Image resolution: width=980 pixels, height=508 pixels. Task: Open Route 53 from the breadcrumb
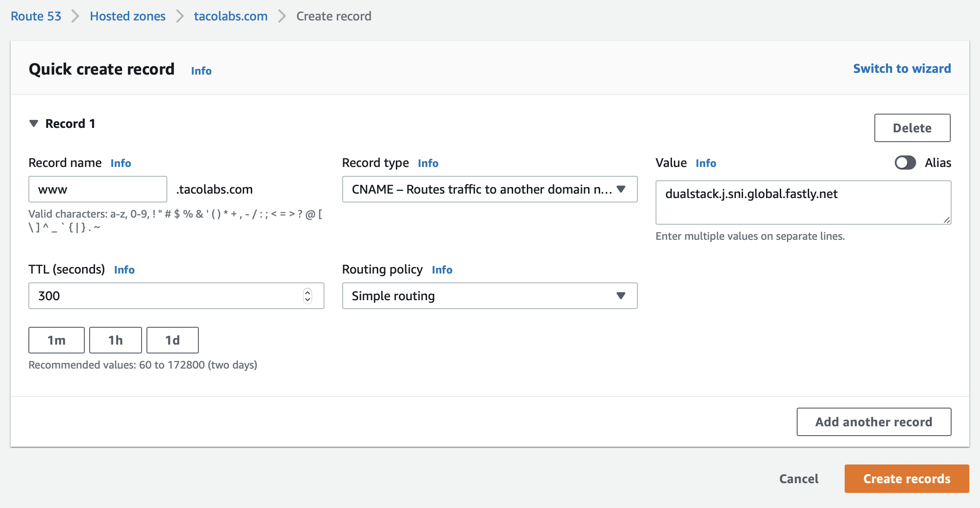click(36, 16)
